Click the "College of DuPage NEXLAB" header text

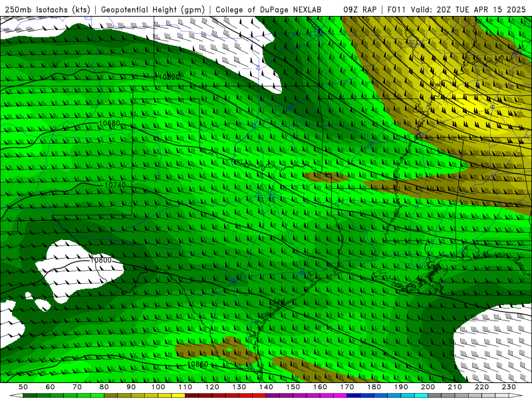click(268, 10)
